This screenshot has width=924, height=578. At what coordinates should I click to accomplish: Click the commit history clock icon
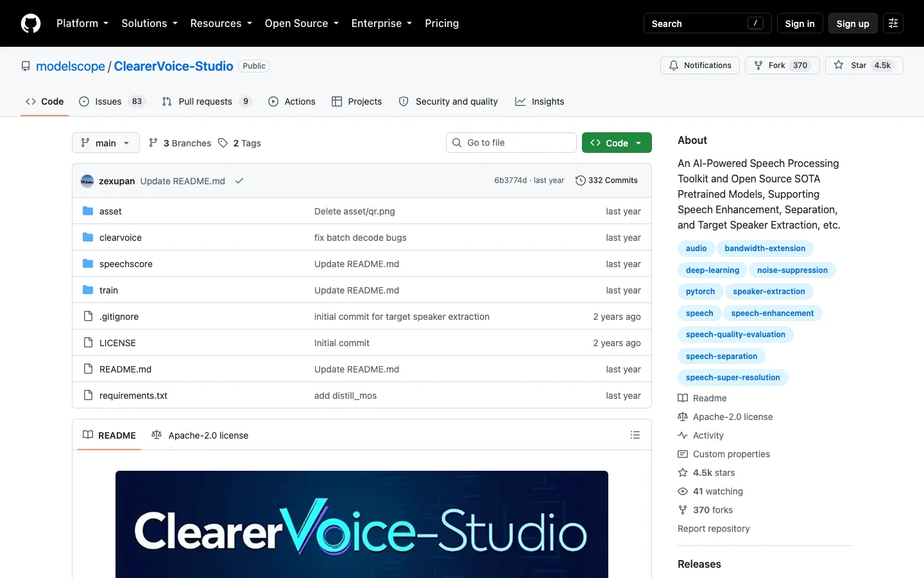pyautogui.click(x=580, y=180)
